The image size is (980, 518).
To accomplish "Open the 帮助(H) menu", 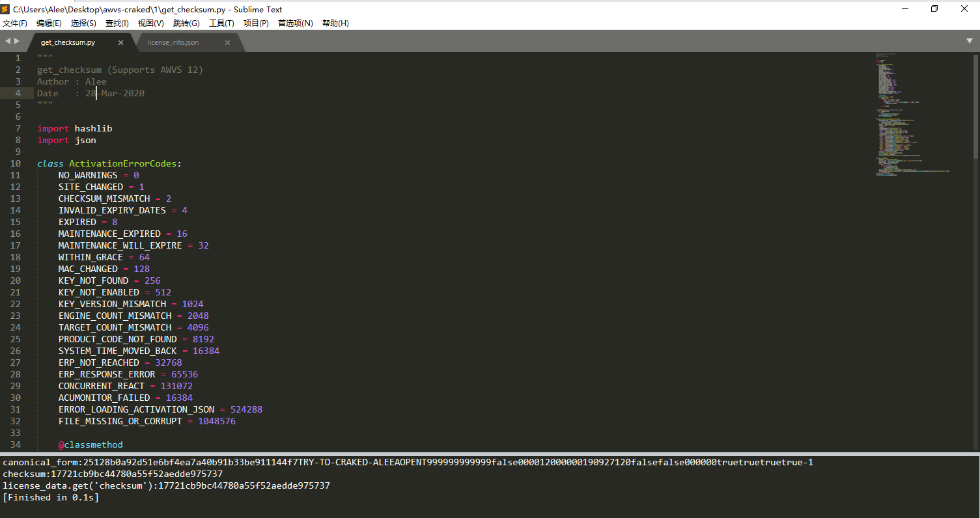I will pyautogui.click(x=335, y=23).
